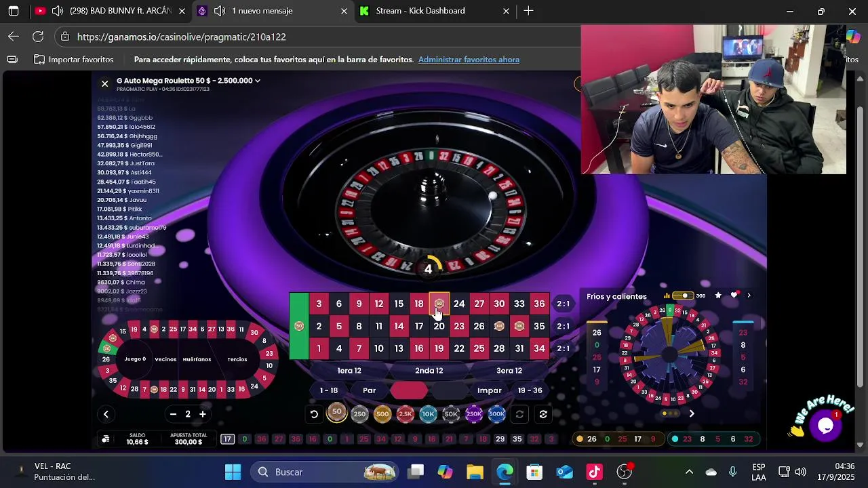Image resolution: width=868 pixels, height=488 pixels.
Task: Bet on 1era 12 dozen
Action: click(349, 371)
